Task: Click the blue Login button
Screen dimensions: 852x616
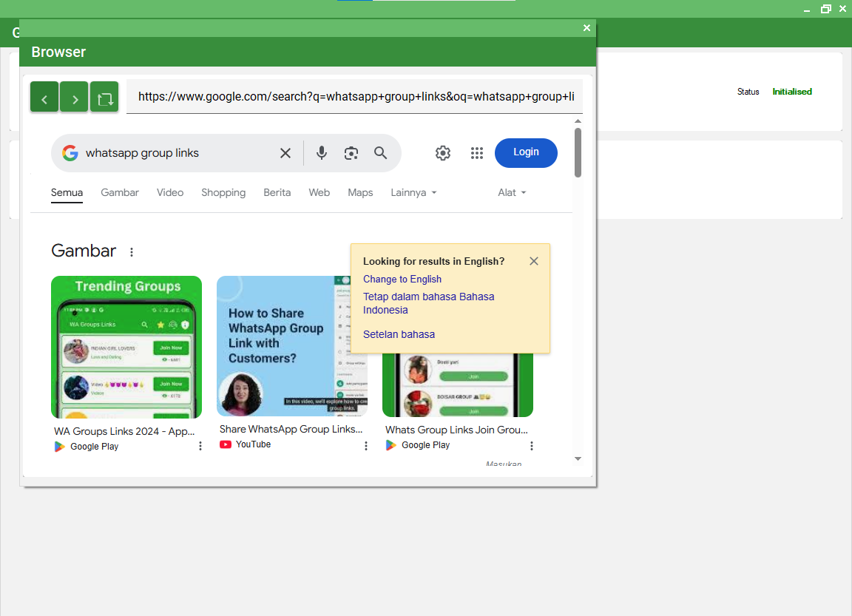Action: click(526, 152)
